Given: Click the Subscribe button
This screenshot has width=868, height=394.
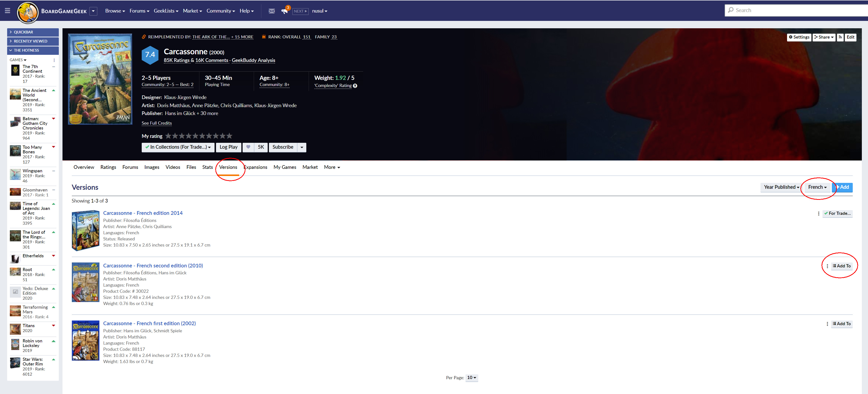Looking at the screenshot, I should [283, 147].
